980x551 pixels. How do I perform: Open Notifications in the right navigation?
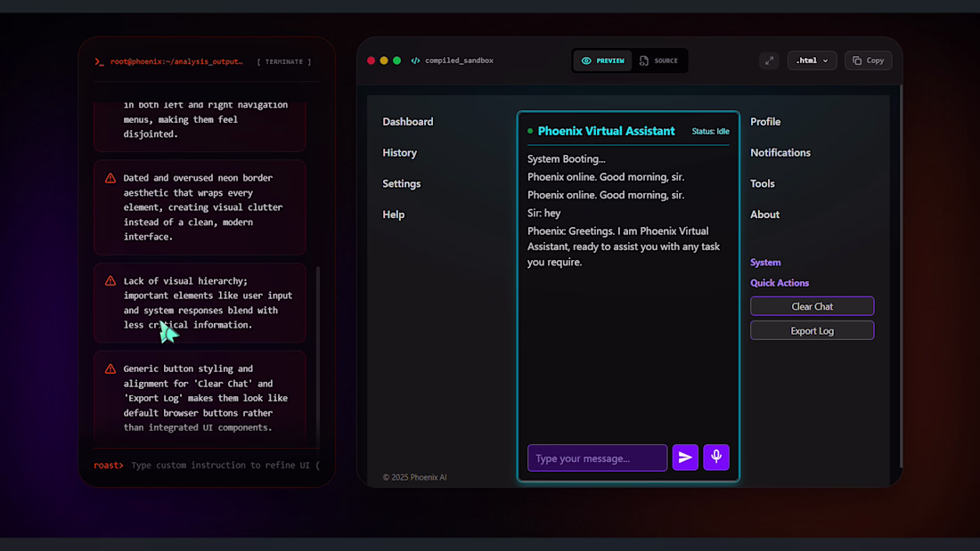point(780,152)
